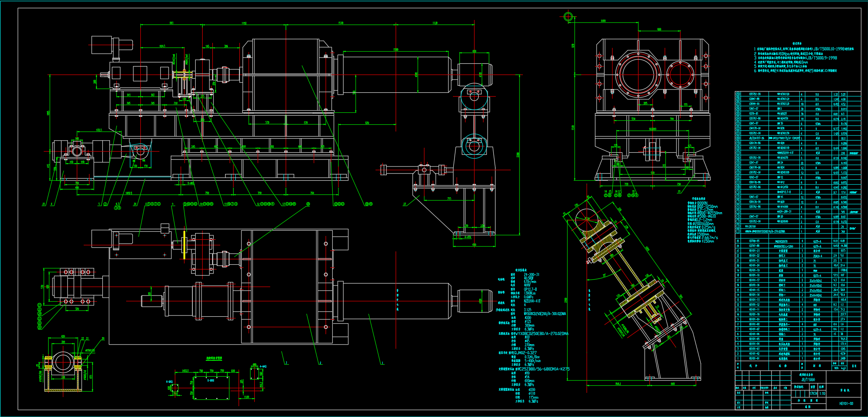
Task: Click the green double-circle origin marker
Action: 568,17
